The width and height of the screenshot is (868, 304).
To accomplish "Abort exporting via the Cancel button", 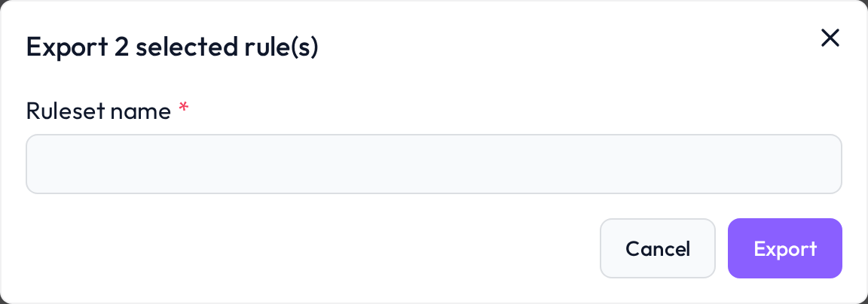I will pyautogui.click(x=658, y=248).
